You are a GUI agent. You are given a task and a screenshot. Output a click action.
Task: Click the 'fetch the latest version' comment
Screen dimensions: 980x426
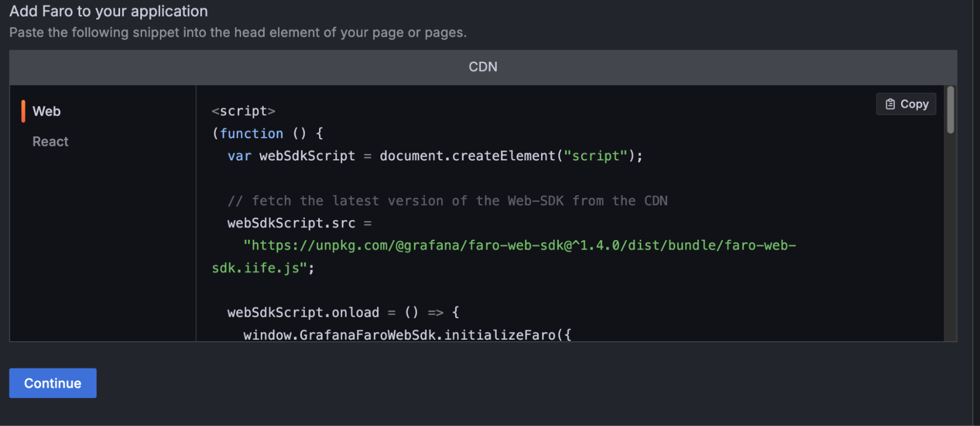click(447, 201)
